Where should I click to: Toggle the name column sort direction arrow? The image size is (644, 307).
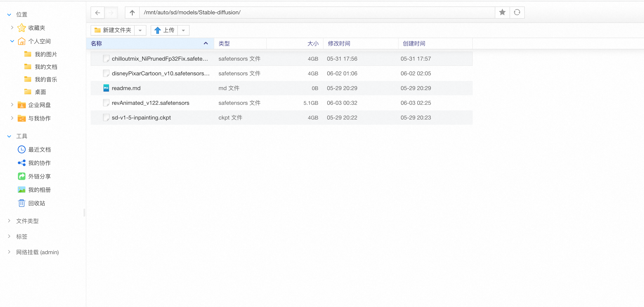[x=206, y=43]
